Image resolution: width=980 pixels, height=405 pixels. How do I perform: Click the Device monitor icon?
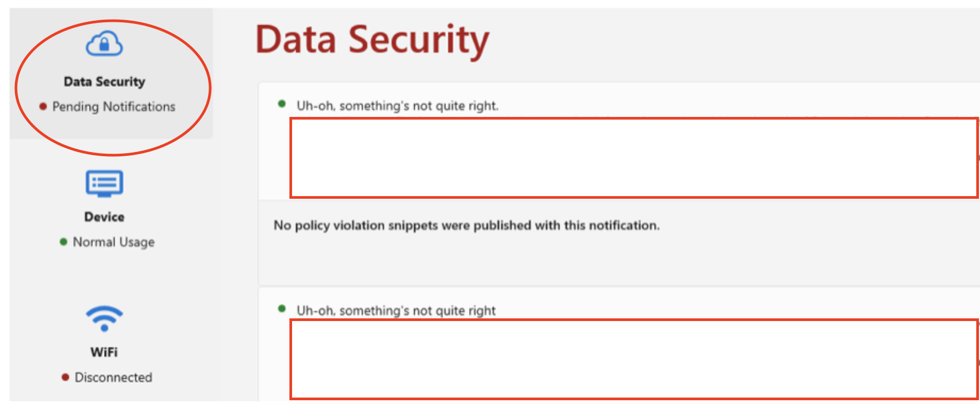coord(104,183)
